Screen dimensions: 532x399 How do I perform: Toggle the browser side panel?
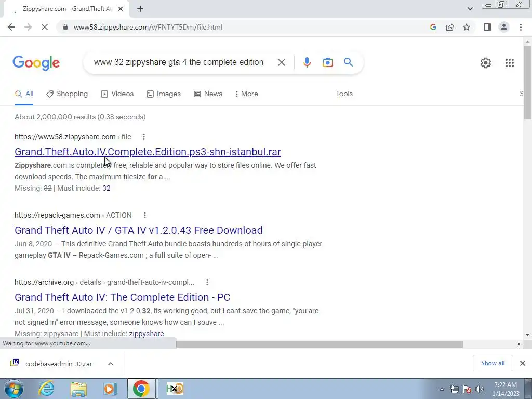[x=487, y=27]
